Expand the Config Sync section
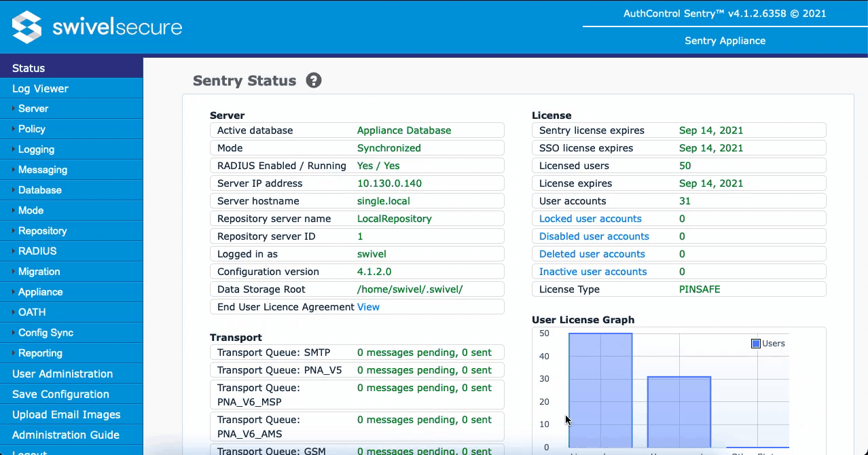The image size is (868, 455). pyautogui.click(x=46, y=333)
